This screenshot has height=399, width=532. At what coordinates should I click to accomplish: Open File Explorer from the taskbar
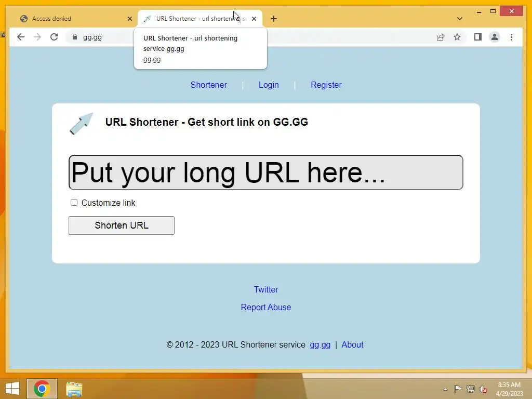coord(74,389)
